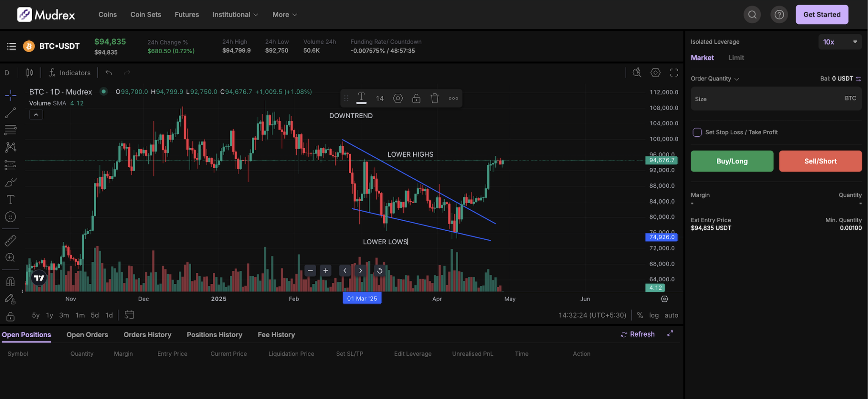868x399 pixels.
Task: Open chart settings gear
Action: point(655,72)
